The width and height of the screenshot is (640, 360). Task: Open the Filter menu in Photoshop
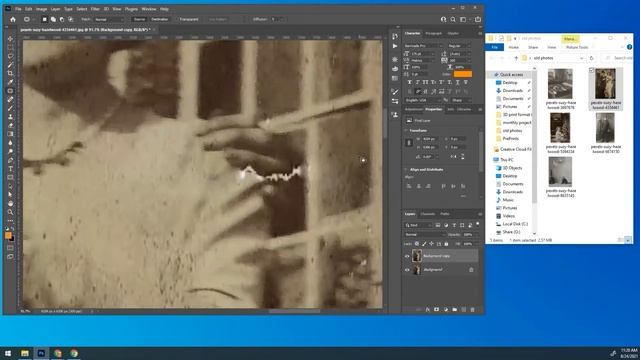click(x=95, y=9)
